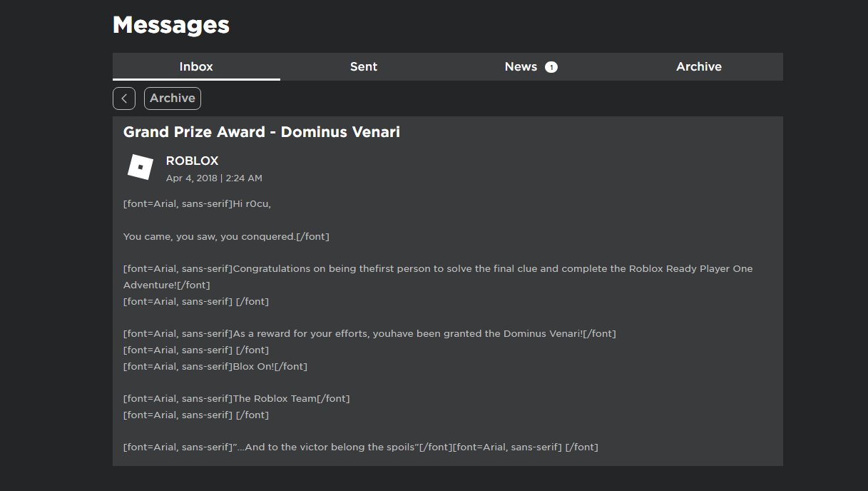This screenshot has height=491, width=868.
Task: Open the News tab
Action: pos(531,66)
